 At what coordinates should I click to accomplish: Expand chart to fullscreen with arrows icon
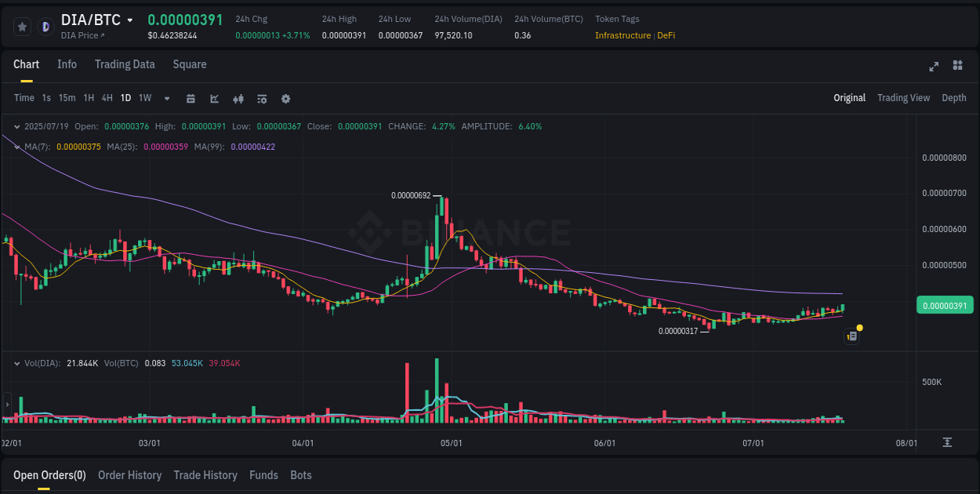pyautogui.click(x=934, y=67)
